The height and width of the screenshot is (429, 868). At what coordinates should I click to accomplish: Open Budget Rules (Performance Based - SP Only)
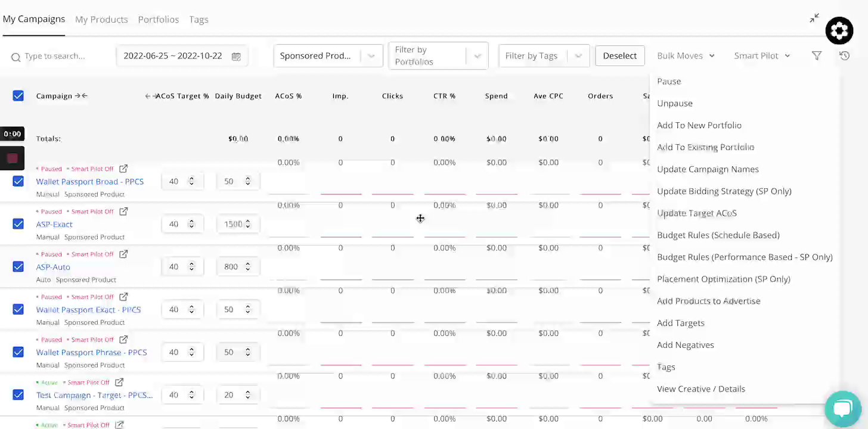[x=745, y=257]
